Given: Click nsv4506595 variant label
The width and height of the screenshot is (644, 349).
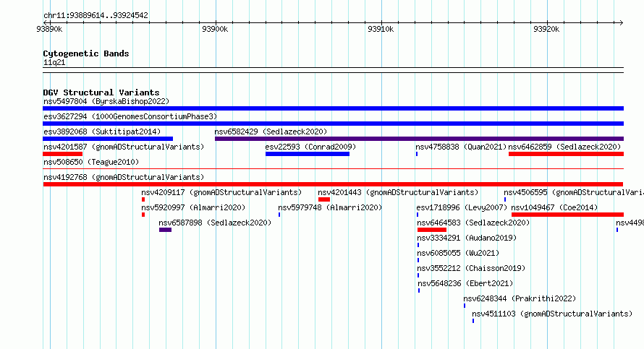Looking at the screenshot, I should (574, 192).
